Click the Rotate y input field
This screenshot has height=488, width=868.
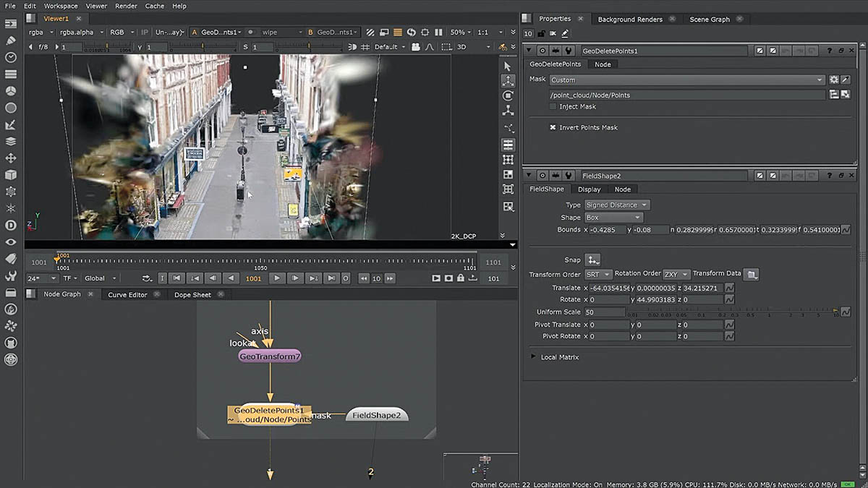tap(654, 299)
